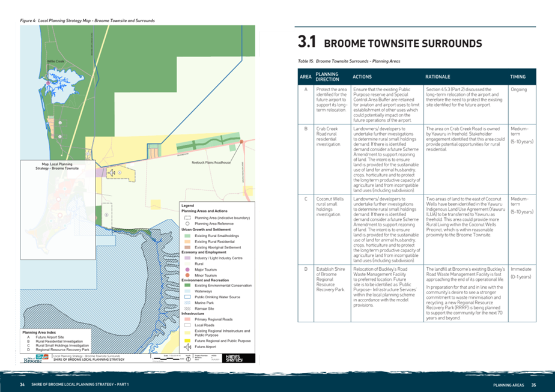Click area letter A in the table
The height and width of the screenshot is (392, 555).
[306, 89]
